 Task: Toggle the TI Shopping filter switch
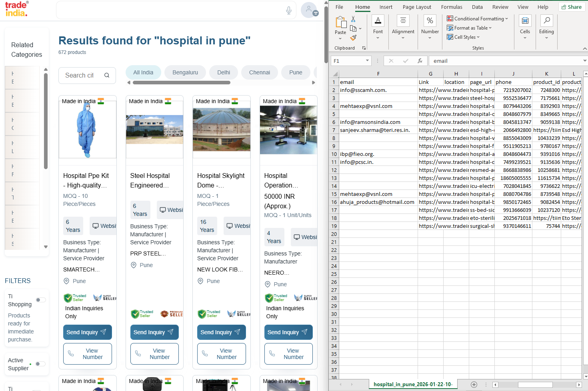click(x=40, y=300)
